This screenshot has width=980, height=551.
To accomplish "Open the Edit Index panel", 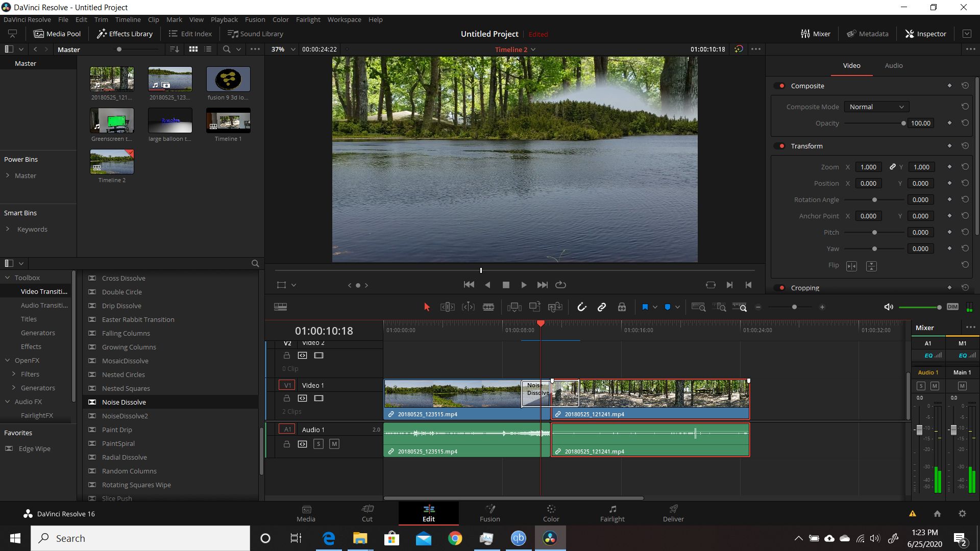I will 190,34.
